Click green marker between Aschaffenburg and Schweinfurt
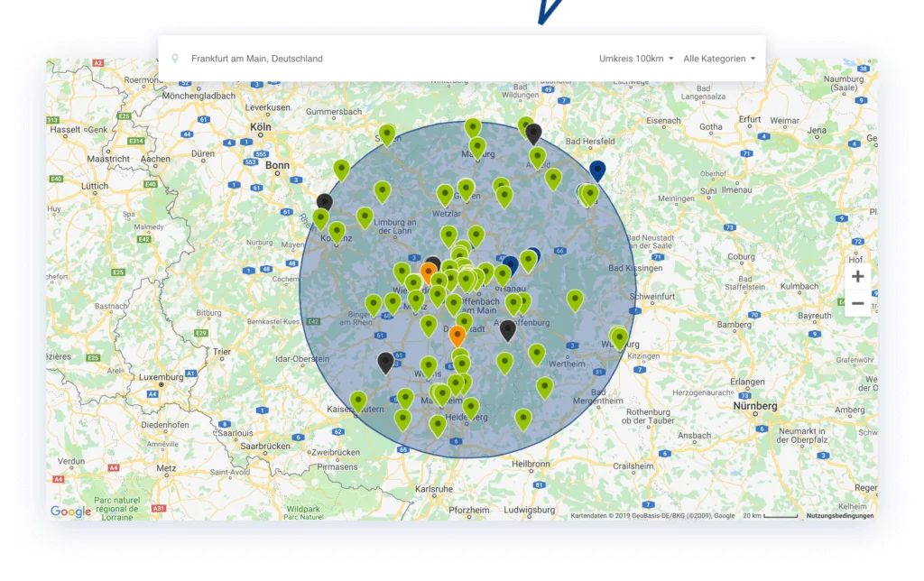Screen dimensions: 924x581 click(575, 299)
